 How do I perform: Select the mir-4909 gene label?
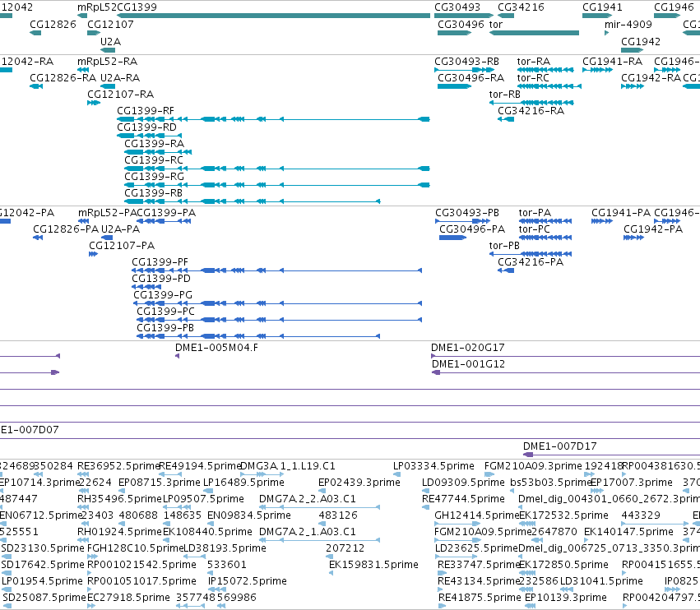(x=628, y=25)
